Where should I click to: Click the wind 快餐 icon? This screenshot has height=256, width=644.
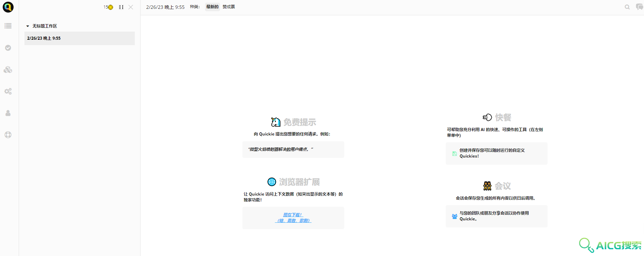487,117
